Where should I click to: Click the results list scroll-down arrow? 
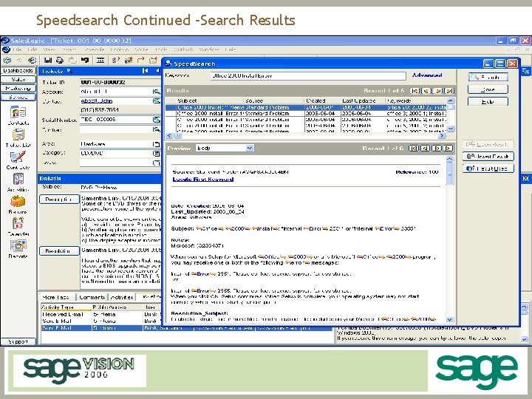[x=451, y=129]
